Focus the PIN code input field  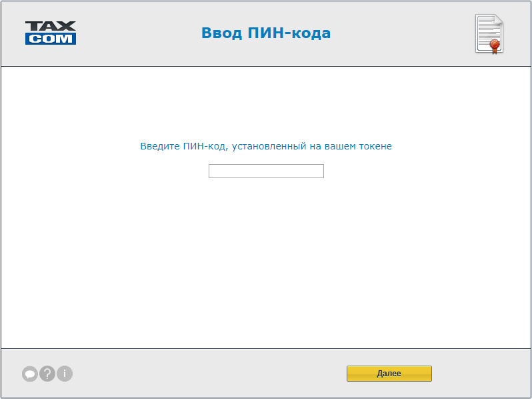click(x=266, y=171)
